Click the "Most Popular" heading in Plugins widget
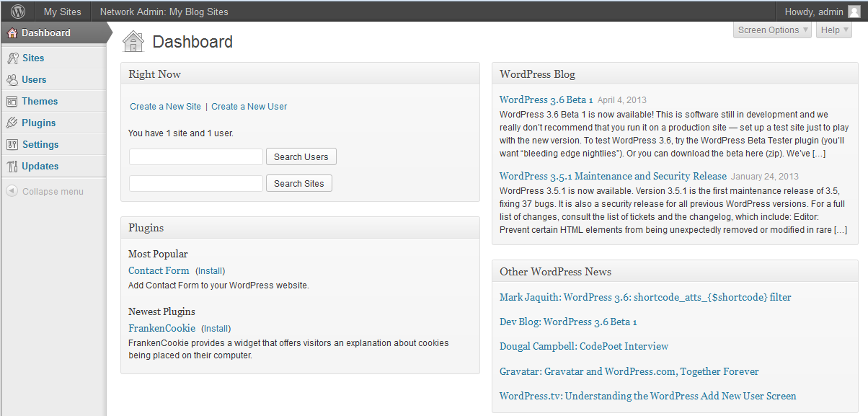Viewport: 868px width, 416px height. [158, 254]
